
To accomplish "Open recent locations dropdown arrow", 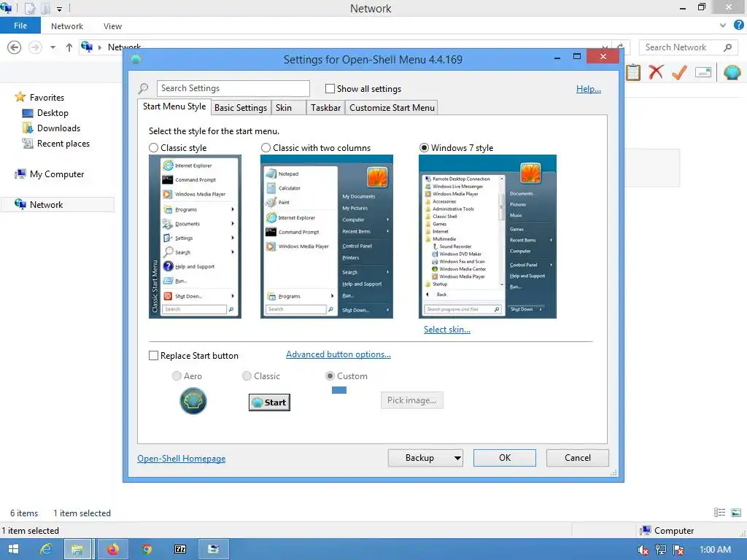I will [53, 47].
